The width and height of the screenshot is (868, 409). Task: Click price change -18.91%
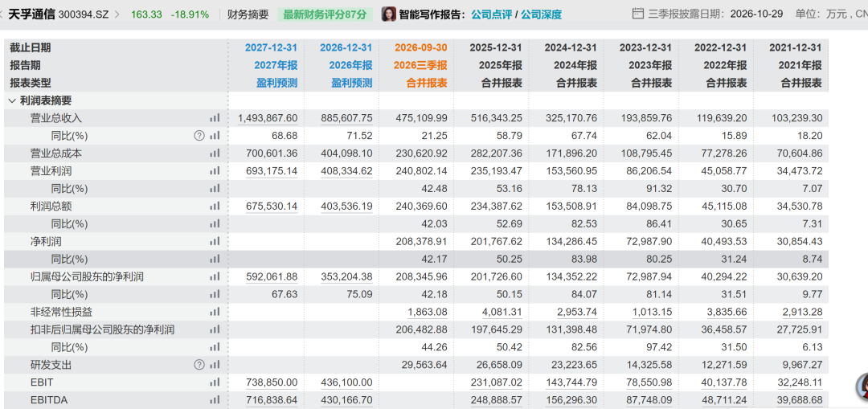click(x=189, y=14)
